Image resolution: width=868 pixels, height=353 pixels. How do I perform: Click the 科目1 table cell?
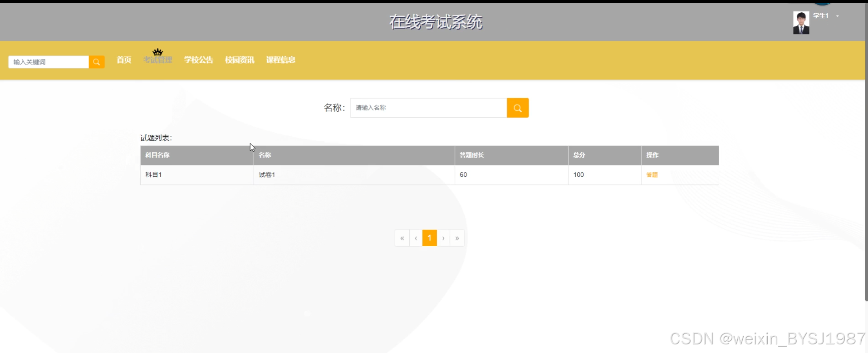coord(197,175)
